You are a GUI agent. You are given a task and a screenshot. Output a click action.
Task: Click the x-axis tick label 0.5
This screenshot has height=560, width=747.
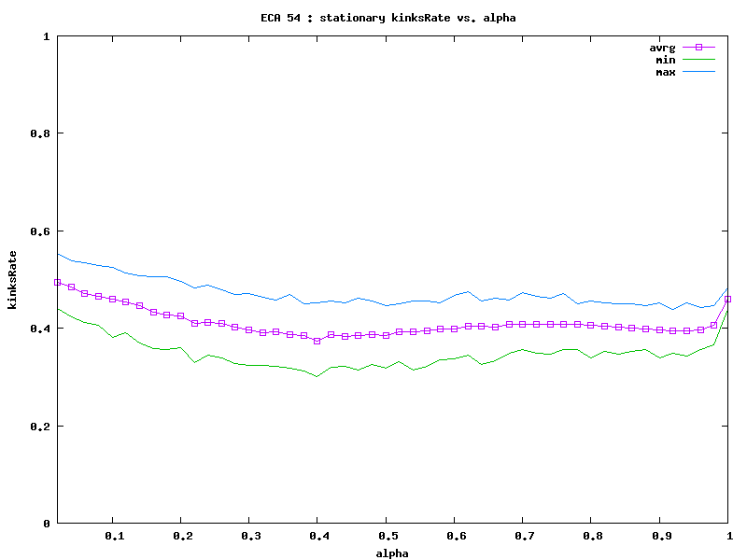388,537
